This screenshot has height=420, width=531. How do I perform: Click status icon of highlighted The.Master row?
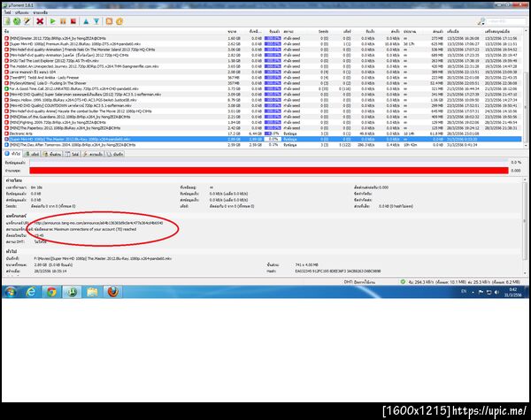(6, 139)
